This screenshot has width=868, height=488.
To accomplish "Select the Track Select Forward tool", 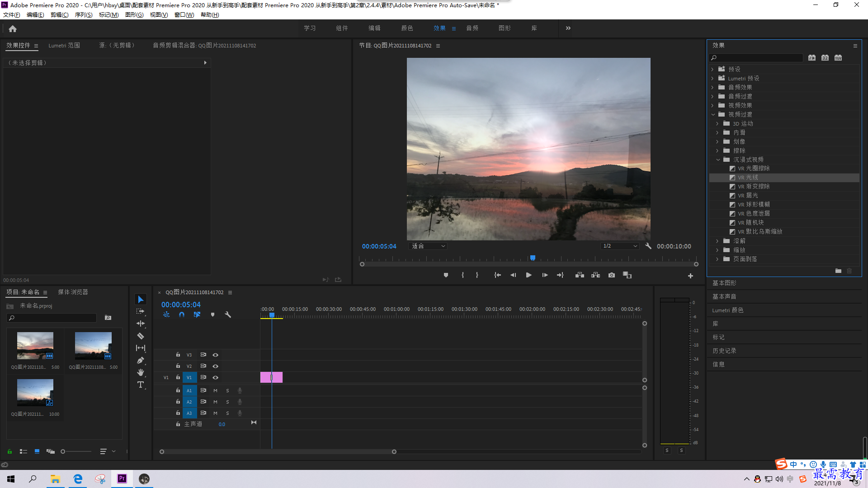I will point(141,311).
